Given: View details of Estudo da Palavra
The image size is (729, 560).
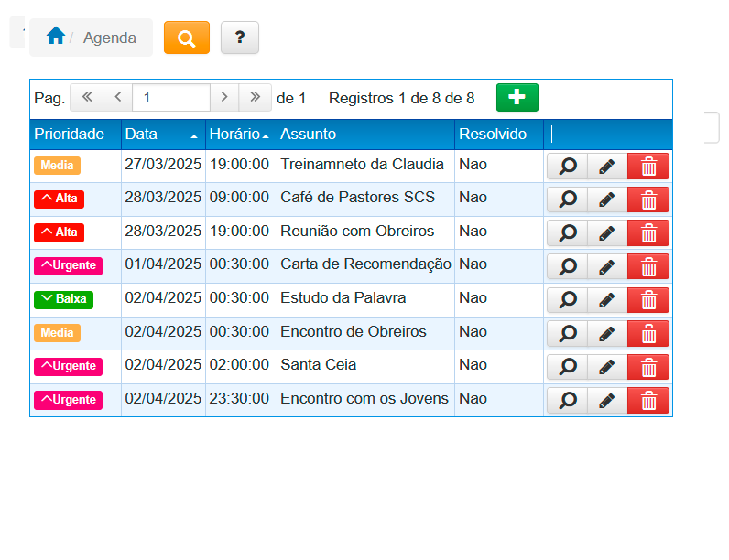Looking at the screenshot, I should 568,300.
